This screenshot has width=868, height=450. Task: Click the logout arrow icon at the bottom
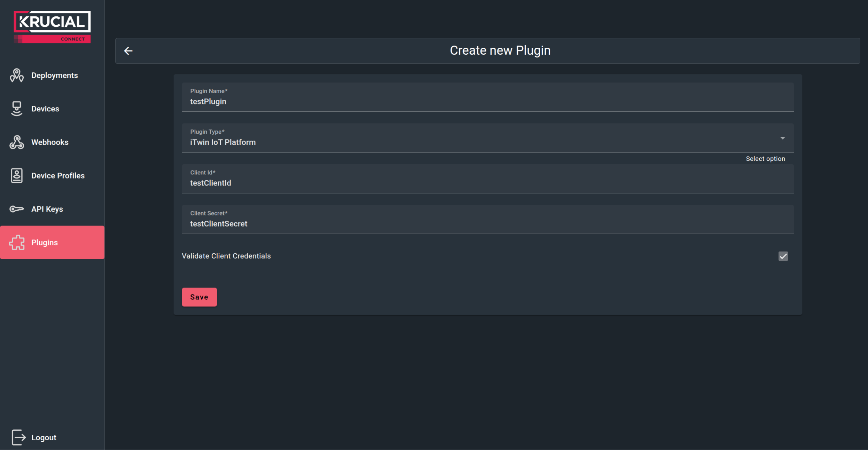[18, 437]
